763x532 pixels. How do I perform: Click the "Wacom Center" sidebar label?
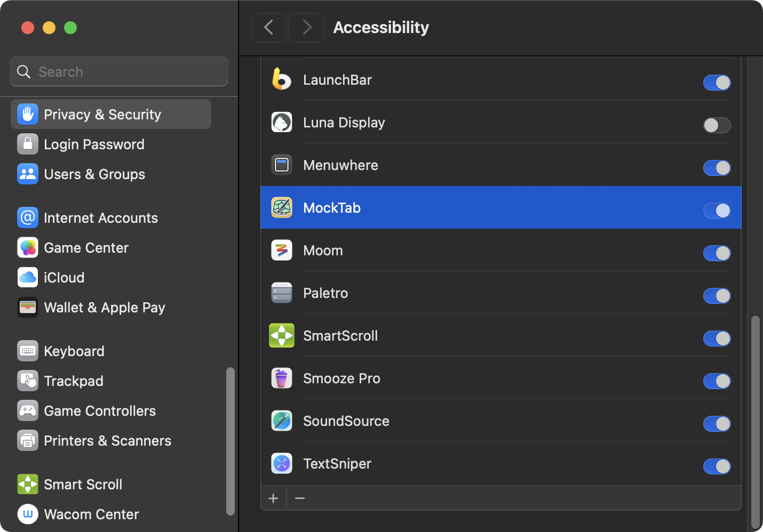[91, 514]
